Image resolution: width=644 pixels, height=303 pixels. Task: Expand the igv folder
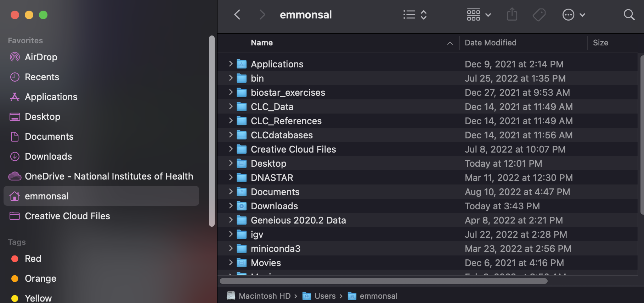231,234
